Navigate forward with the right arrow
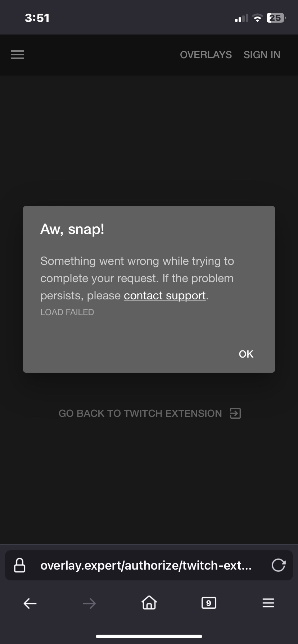 [89, 603]
